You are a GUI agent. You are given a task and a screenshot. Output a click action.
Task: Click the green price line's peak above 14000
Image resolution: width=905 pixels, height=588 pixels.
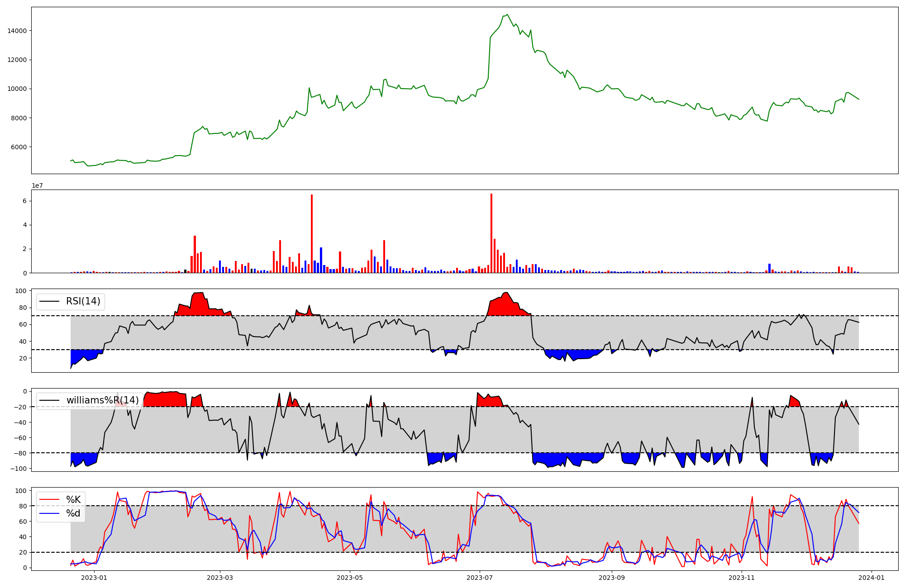click(507, 15)
